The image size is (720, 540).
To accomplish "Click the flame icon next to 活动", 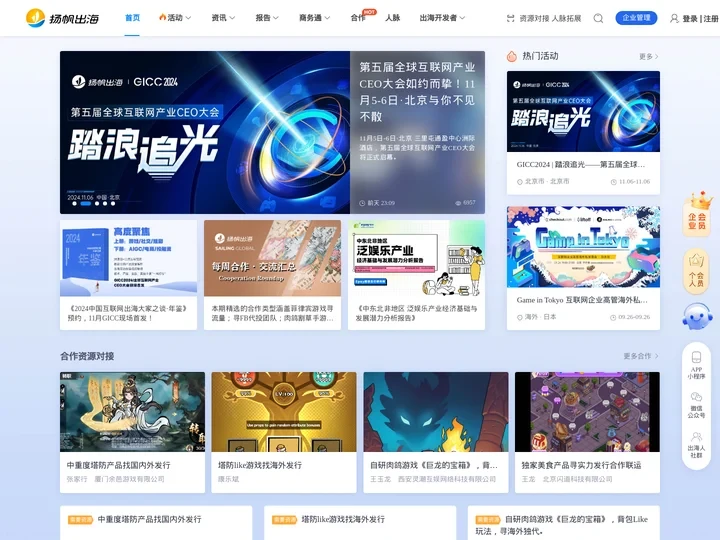I will pos(162,17).
